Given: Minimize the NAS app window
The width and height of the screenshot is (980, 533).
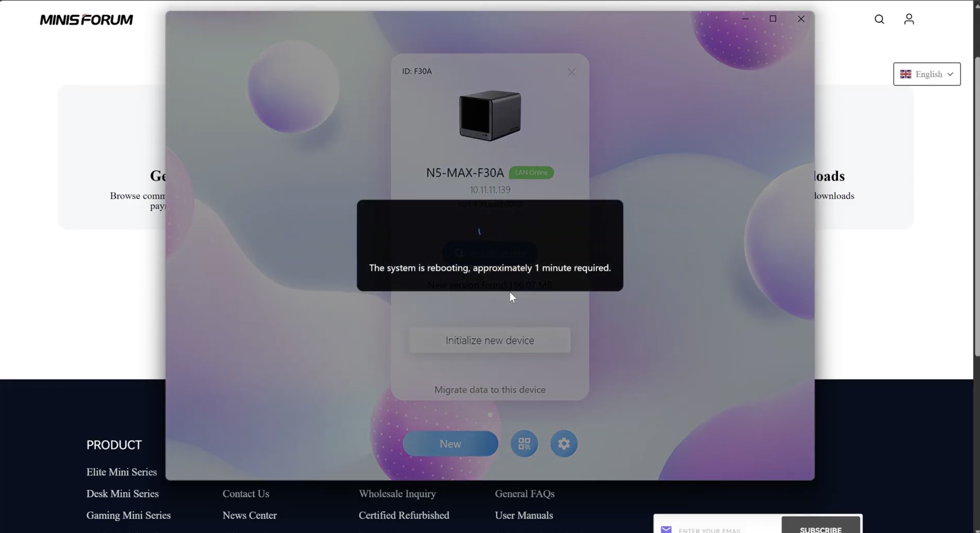Looking at the screenshot, I should point(745,19).
